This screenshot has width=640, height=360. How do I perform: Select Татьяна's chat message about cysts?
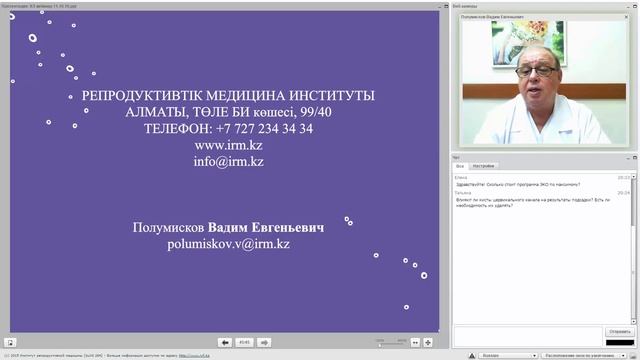[x=533, y=202]
